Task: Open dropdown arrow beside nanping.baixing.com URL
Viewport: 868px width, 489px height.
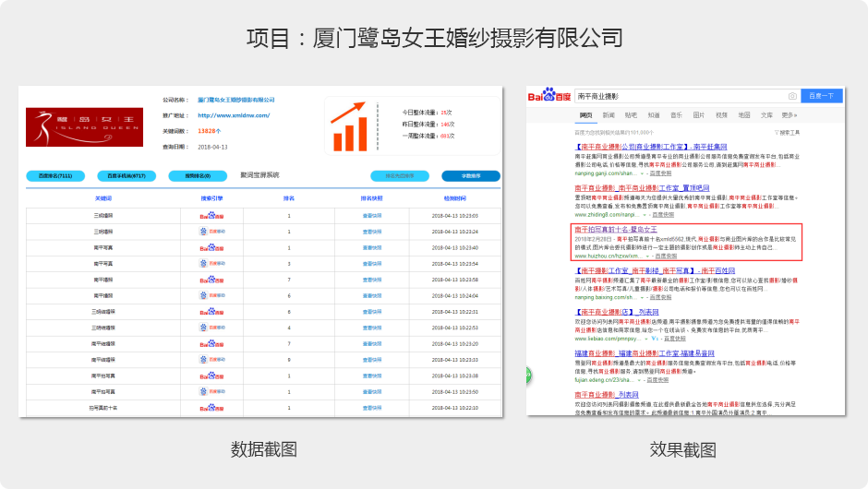Action: (642, 298)
